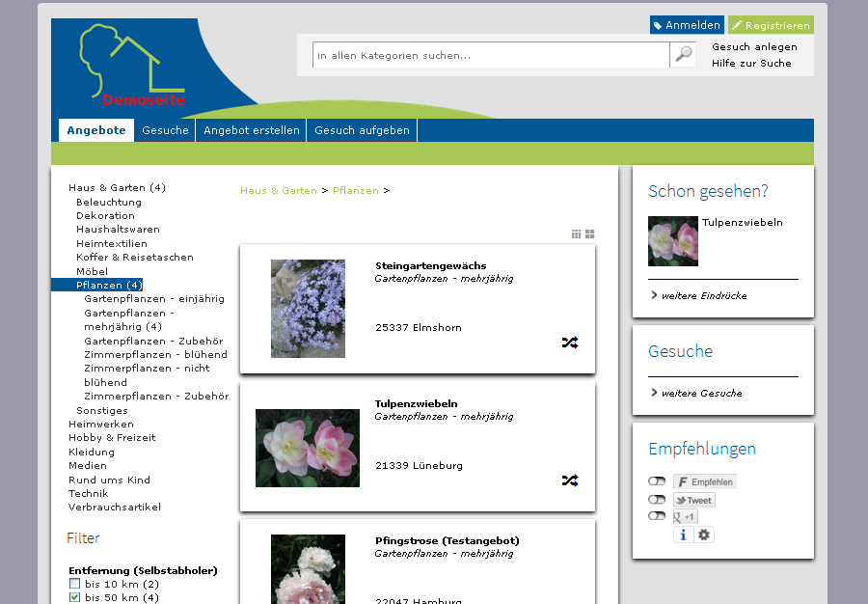Select 'Gartenpflanzen - mehrjährig (4)' category
Viewport: 868px width, 604px height.
tap(129, 320)
